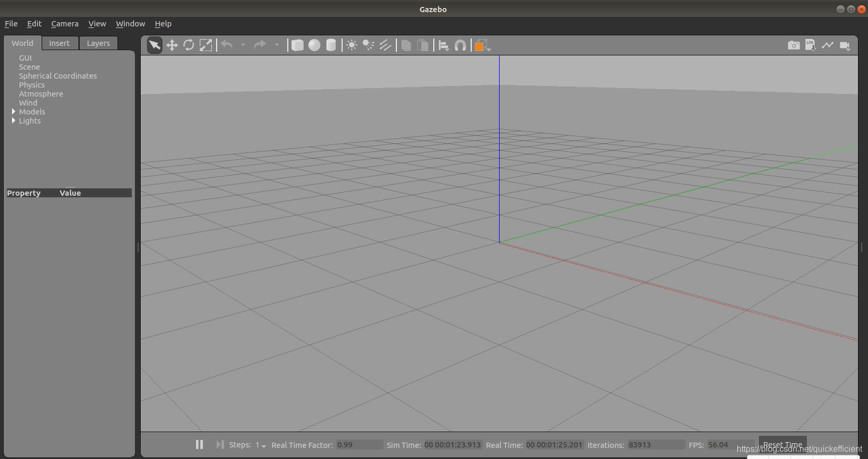Click the right panel splitter handle
The height and width of the screenshot is (459, 868).
pos(862,247)
